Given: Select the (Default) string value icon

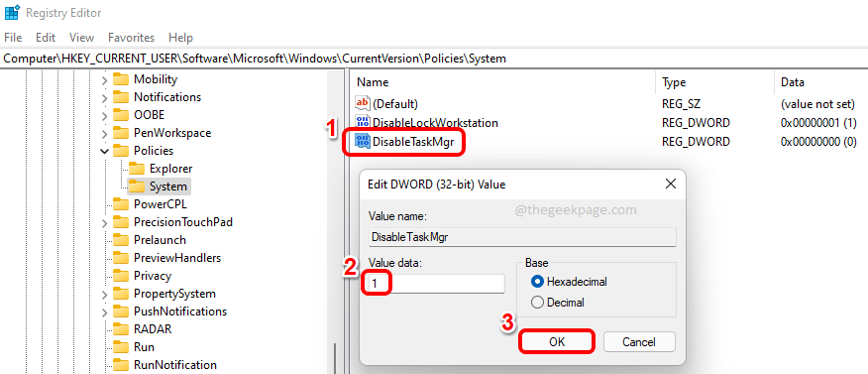Looking at the screenshot, I should click(x=363, y=103).
